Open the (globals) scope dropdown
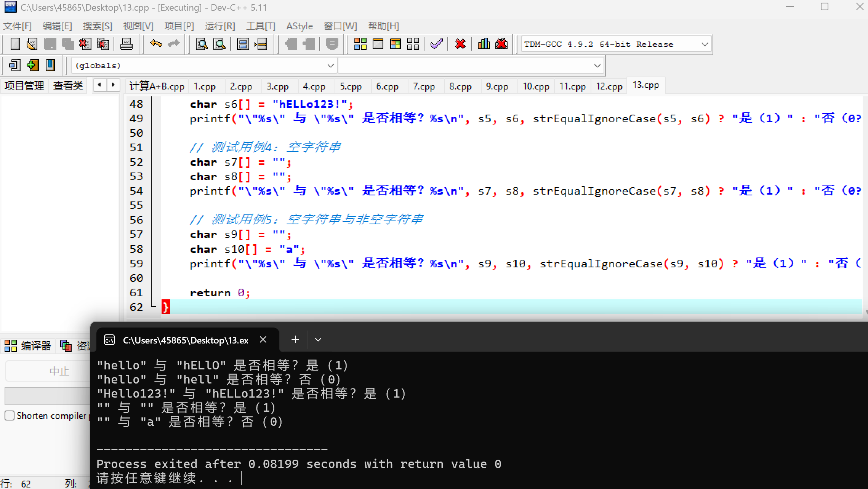868x489 pixels. point(330,66)
